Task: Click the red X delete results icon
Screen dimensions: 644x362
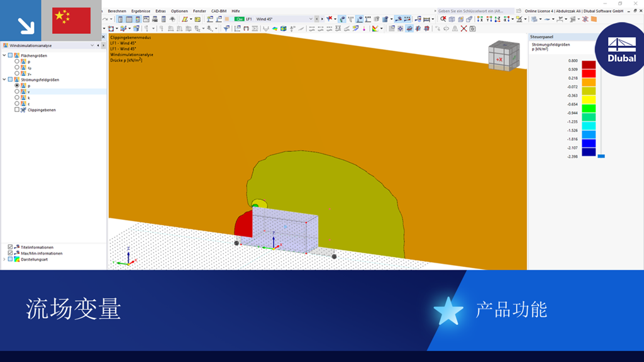Action: tap(464, 29)
